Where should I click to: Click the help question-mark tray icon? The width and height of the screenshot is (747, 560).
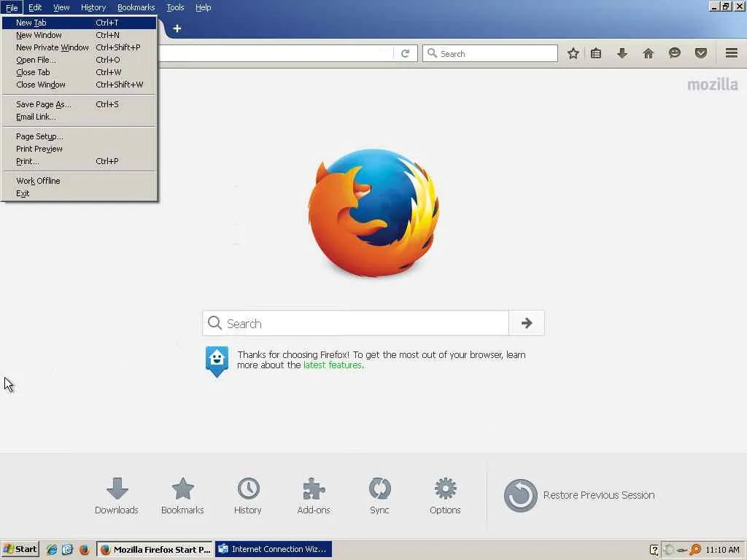(654, 550)
